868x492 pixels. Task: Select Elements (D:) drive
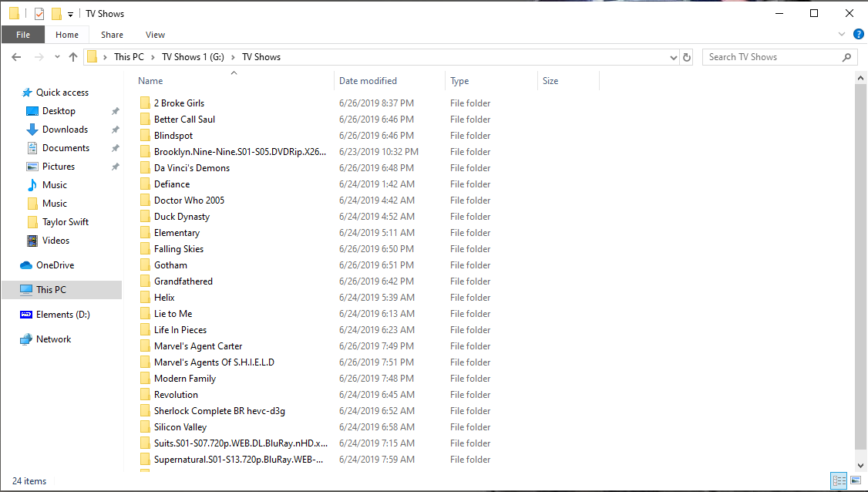[x=62, y=314]
